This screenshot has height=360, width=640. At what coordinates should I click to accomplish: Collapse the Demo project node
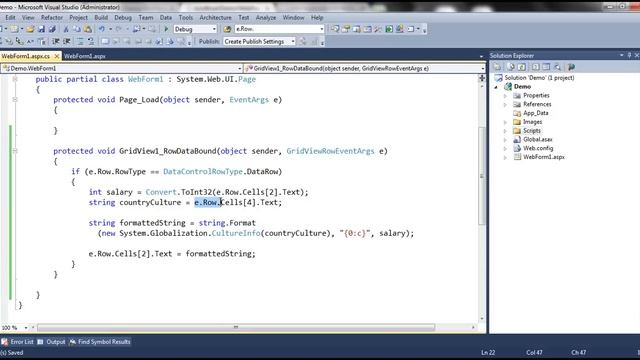point(496,87)
